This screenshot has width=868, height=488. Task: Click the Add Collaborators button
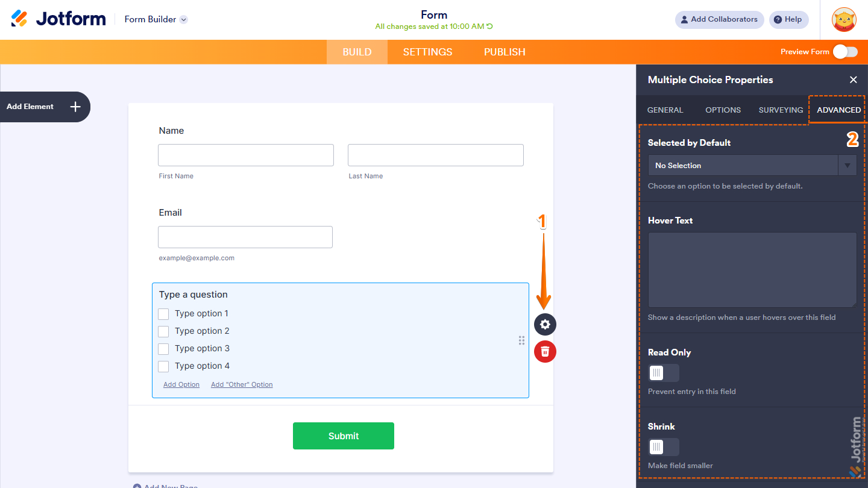(719, 19)
